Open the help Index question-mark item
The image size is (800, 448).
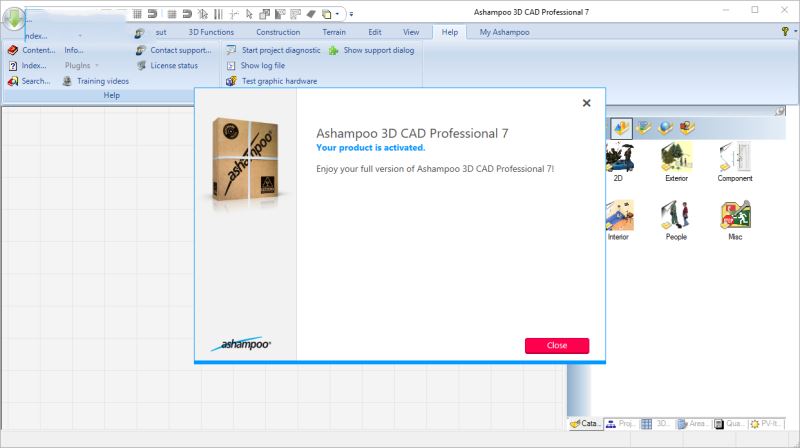(x=28, y=65)
